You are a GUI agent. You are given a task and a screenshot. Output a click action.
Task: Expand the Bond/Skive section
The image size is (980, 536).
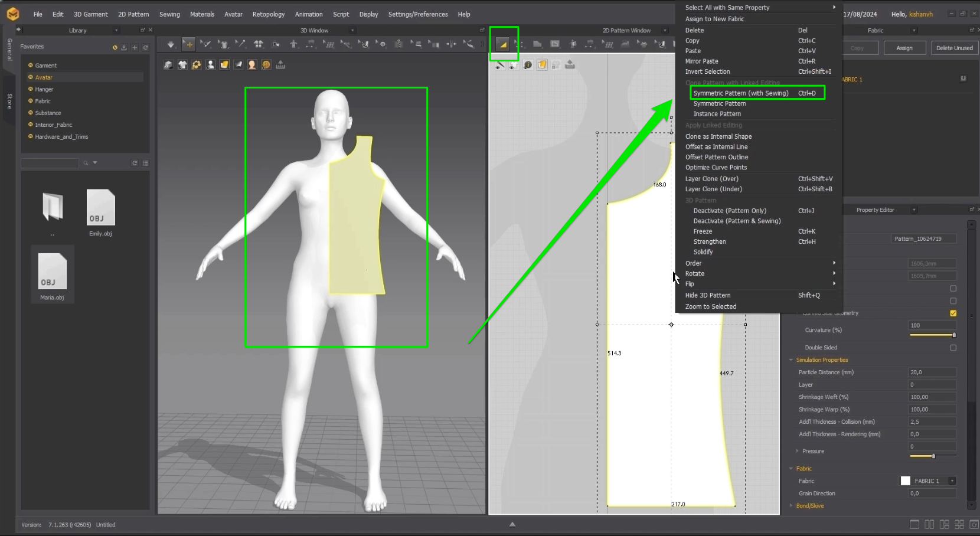pos(791,506)
